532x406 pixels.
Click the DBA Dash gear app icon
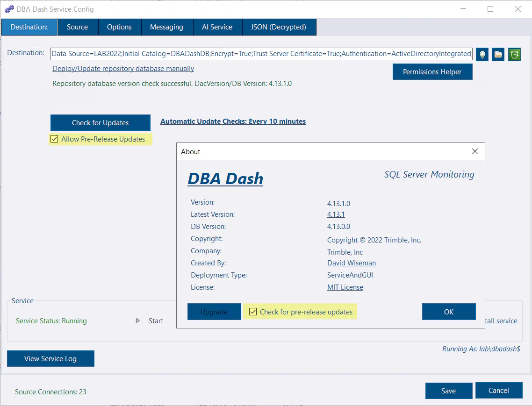pos(9,9)
